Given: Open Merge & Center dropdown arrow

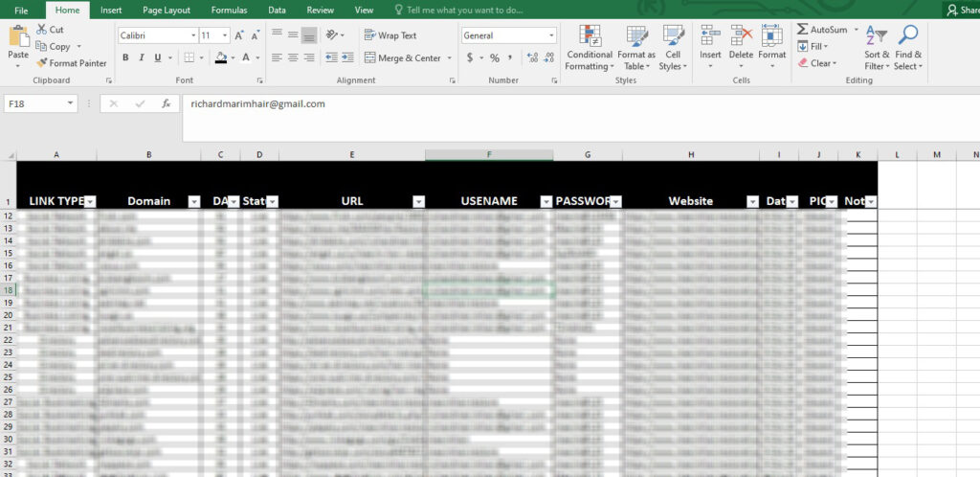Looking at the screenshot, I should pos(449,58).
